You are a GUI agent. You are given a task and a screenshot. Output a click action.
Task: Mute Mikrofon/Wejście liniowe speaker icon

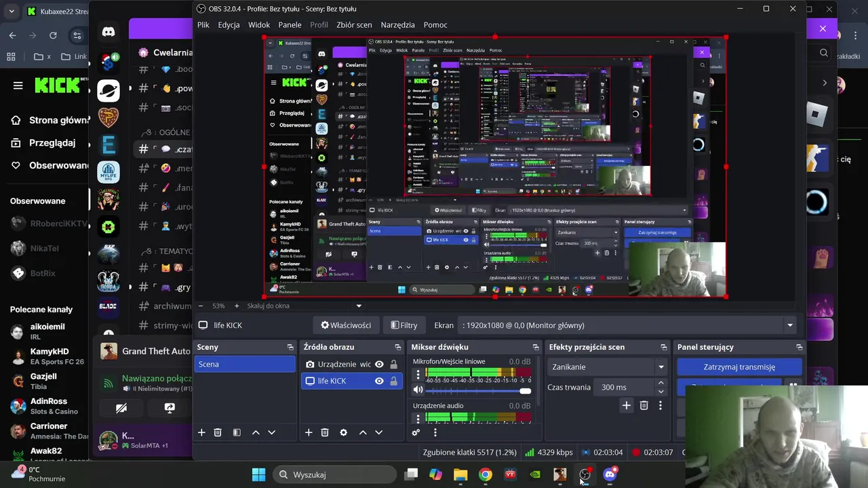[418, 390]
